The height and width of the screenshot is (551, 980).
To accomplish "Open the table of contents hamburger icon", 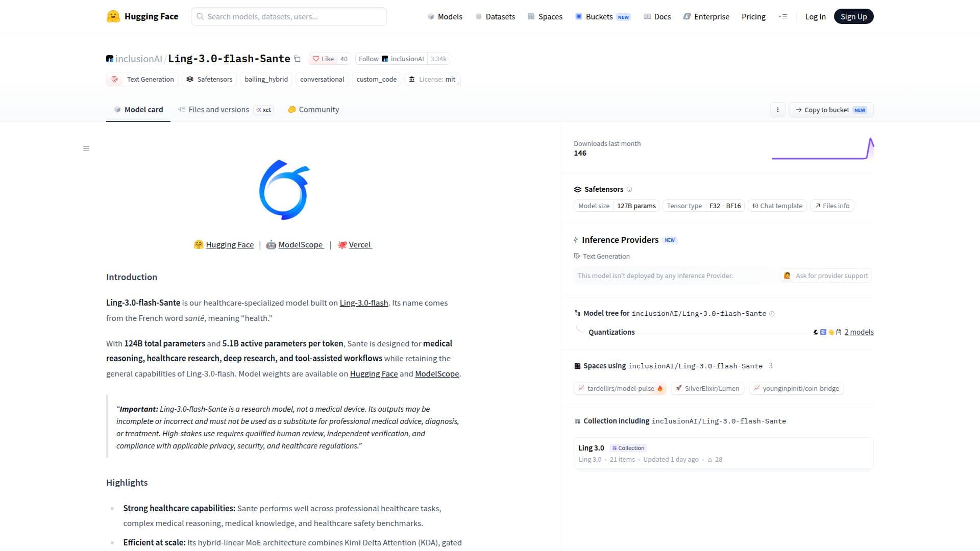I will coord(86,148).
